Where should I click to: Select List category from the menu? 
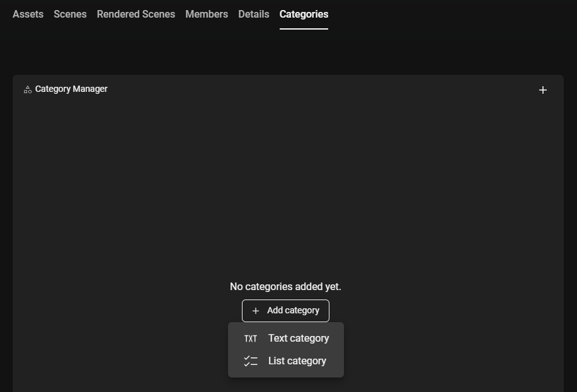coord(297,361)
